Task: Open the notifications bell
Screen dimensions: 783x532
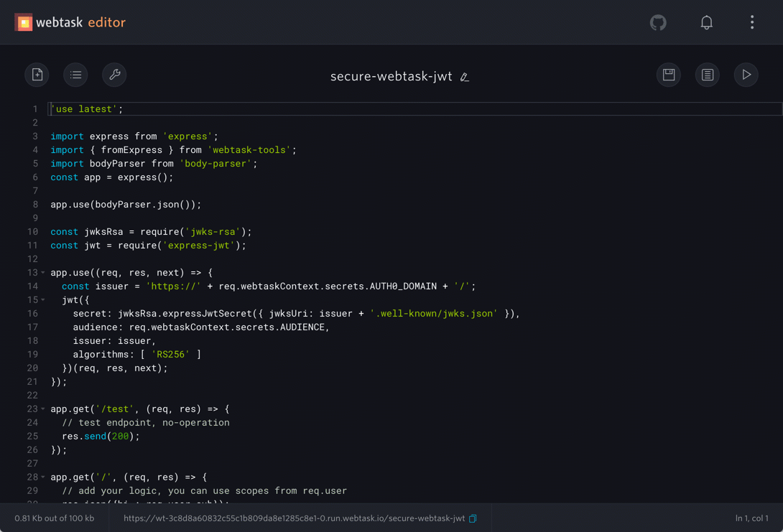Action: tap(706, 22)
